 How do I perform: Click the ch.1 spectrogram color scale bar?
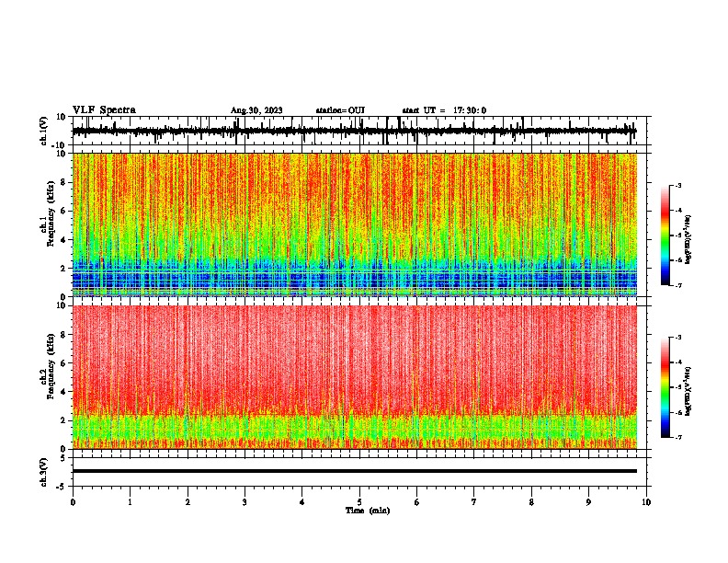(x=665, y=236)
